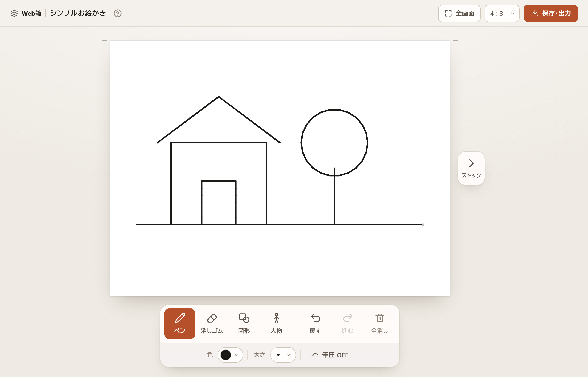
Task: Open the 4:3 aspect ratio dropdown
Action: pyautogui.click(x=502, y=13)
